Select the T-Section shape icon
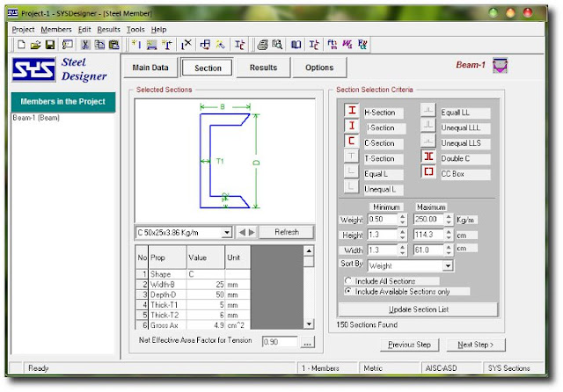The width and height of the screenshot is (563, 392). (x=352, y=156)
